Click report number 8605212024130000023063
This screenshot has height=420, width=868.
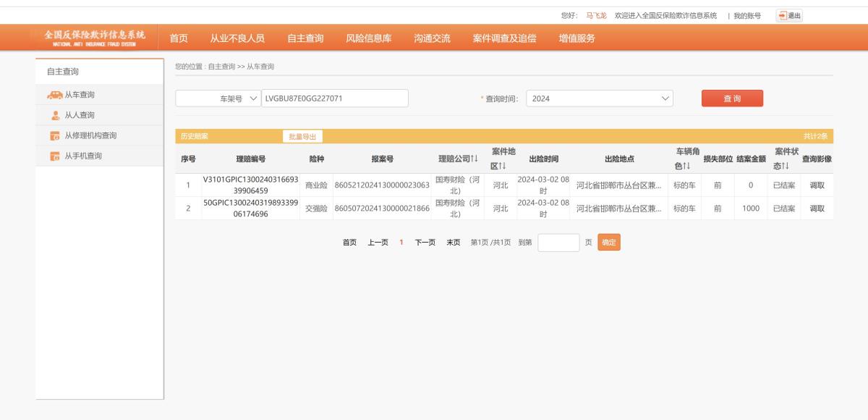tap(382, 185)
